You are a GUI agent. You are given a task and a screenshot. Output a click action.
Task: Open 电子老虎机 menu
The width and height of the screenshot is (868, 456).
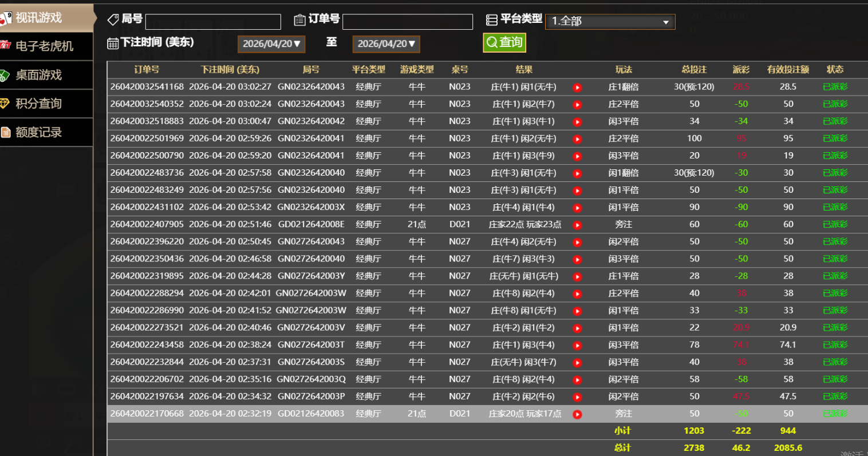click(44, 46)
